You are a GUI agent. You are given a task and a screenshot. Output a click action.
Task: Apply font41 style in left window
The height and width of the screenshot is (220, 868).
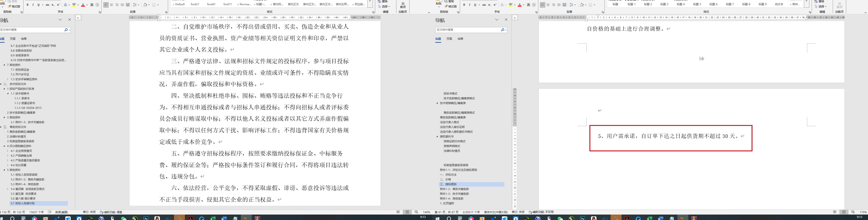[211, 4]
